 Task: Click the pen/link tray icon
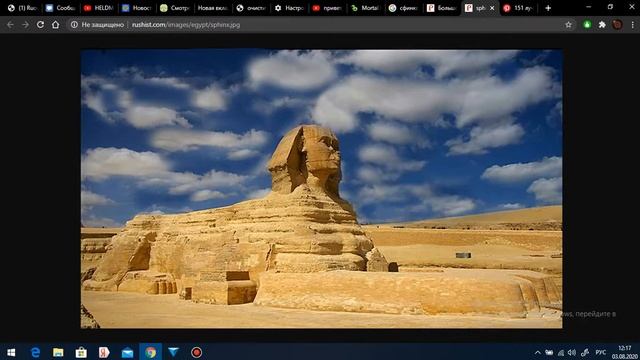(x=584, y=353)
